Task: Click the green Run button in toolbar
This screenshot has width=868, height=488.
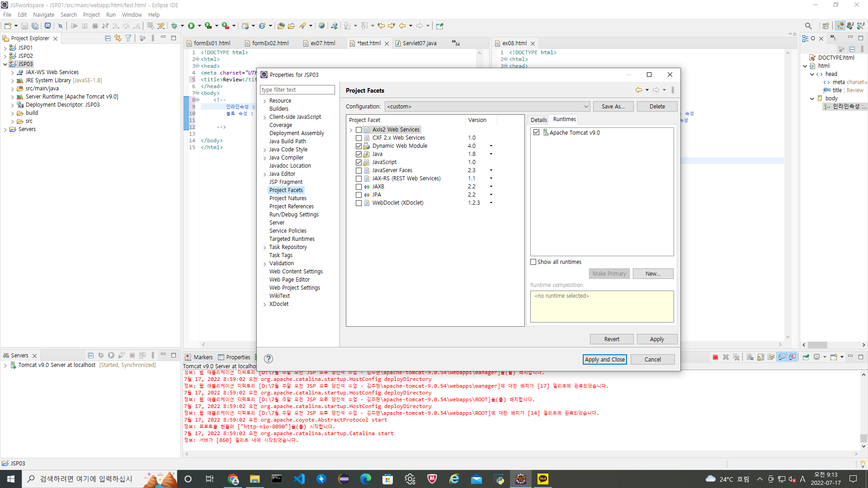Action: [x=191, y=26]
